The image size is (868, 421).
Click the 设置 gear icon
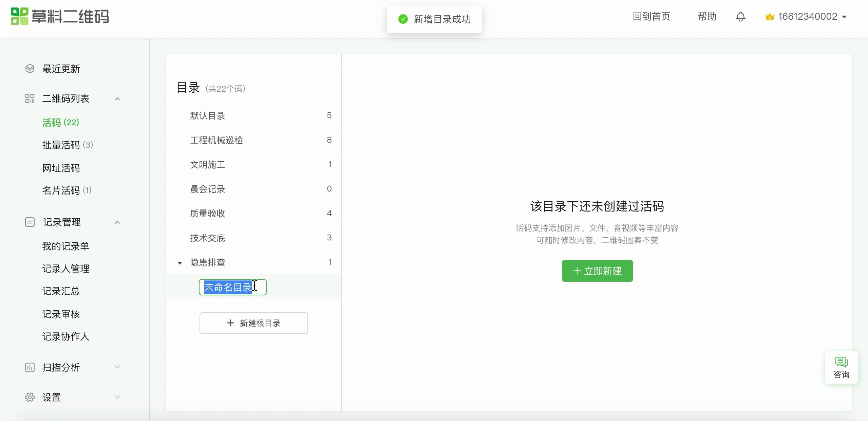click(30, 397)
